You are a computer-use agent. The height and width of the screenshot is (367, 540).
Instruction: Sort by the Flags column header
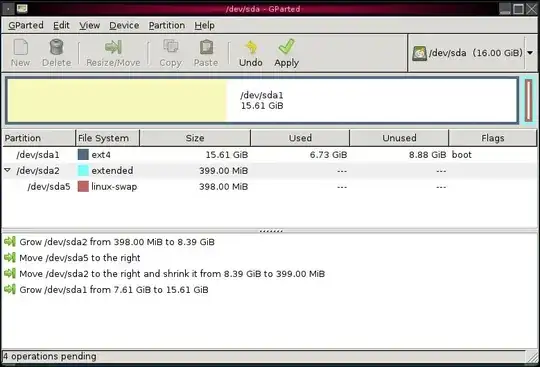pos(493,138)
